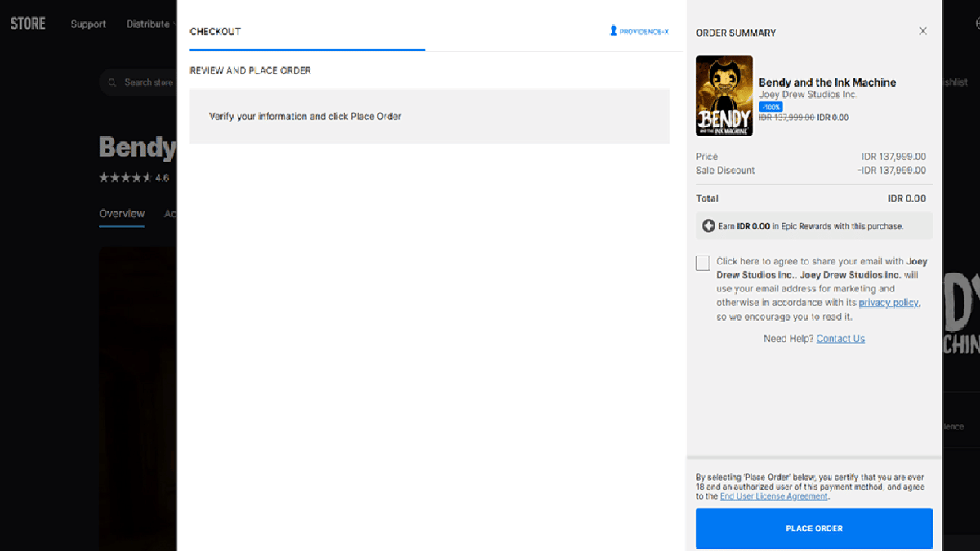
Task: Enable the email sharing agreement checkbox
Action: coord(702,262)
